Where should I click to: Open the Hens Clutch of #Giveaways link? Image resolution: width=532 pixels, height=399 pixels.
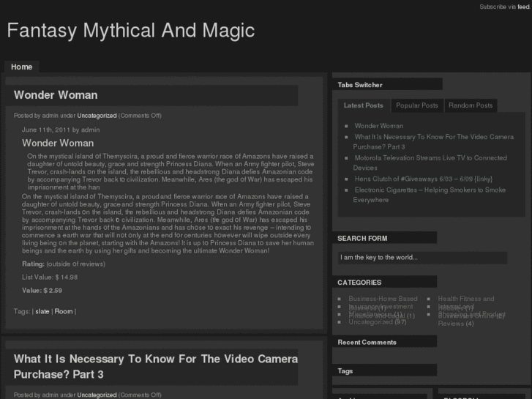424,179
